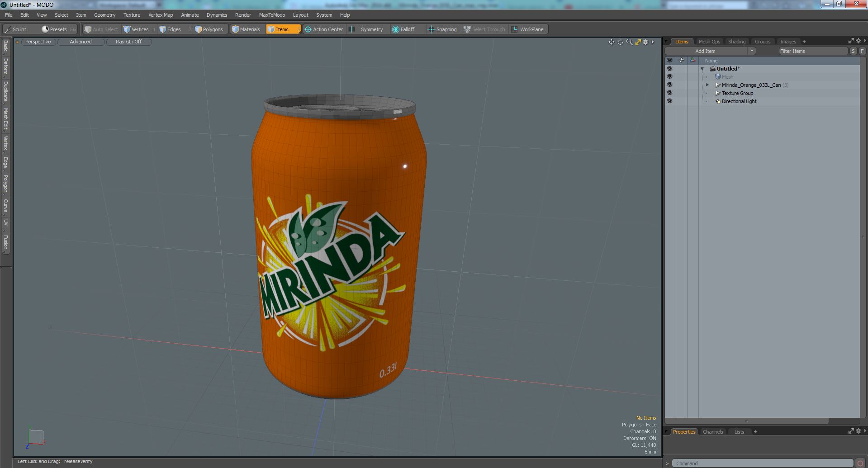The image size is (868, 468).
Task: Open the Deform vertical sidebar tab
Action: tap(5, 66)
